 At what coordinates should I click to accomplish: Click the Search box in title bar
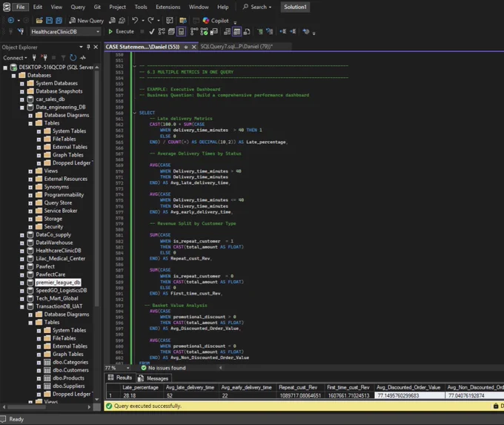(257, 7)
